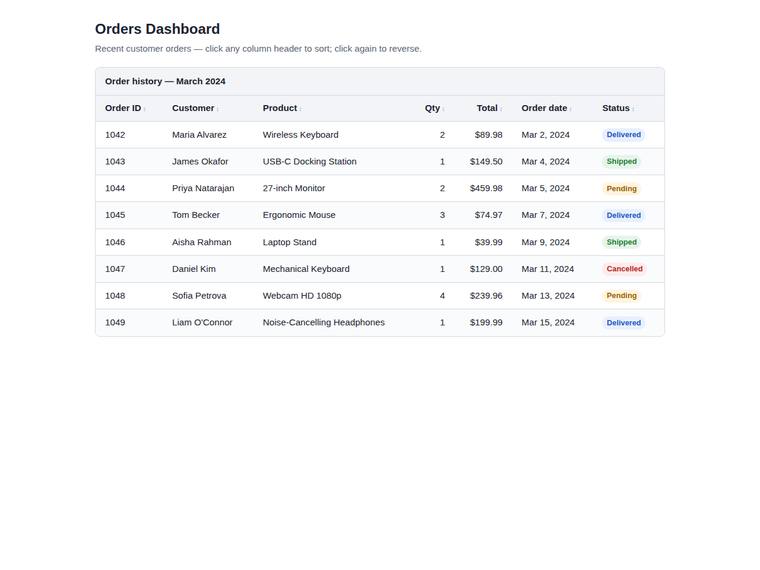Click the $89.98 total
Viewport: 760px width, 570px height.
pos(489,135)
